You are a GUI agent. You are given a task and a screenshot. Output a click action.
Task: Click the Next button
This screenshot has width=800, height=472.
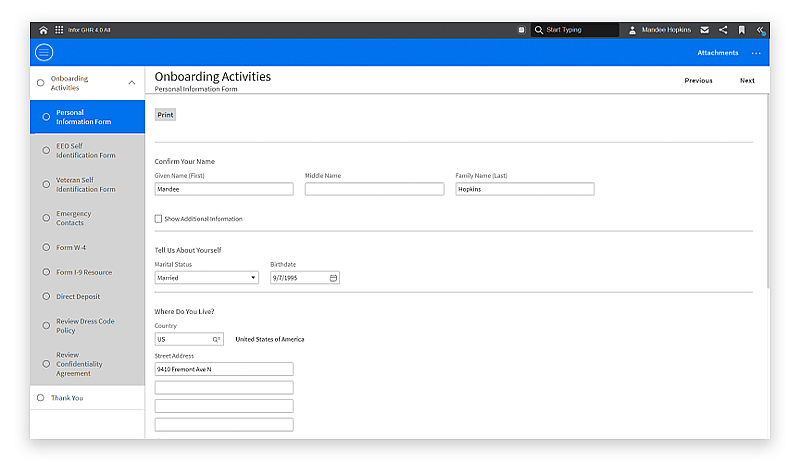747,81
